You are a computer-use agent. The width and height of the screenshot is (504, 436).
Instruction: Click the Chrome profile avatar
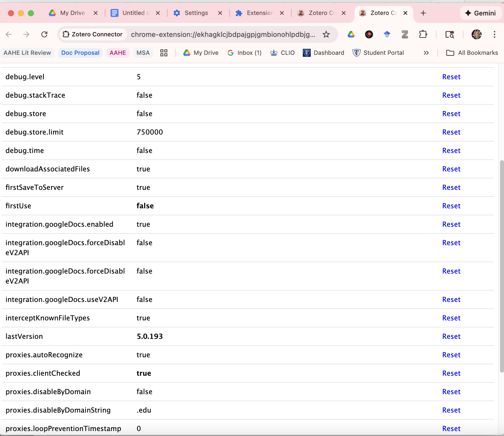[476, 34]
